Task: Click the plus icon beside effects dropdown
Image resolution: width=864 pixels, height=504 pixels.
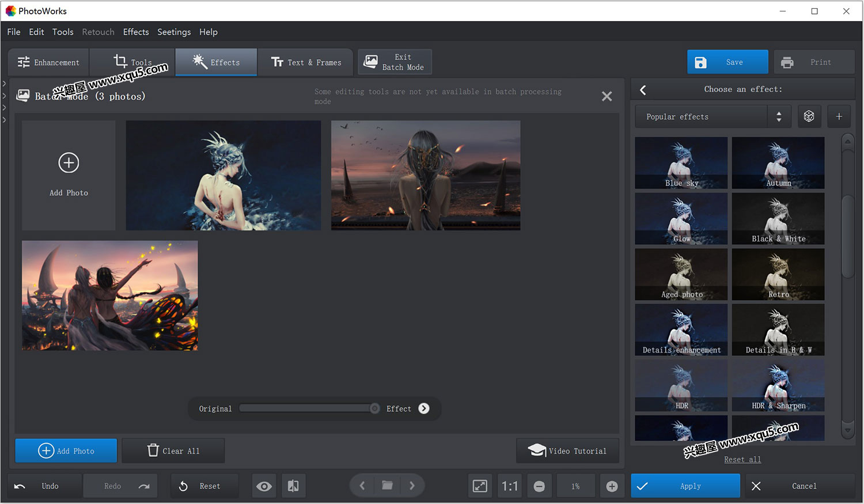Action: tap(839, 116)
